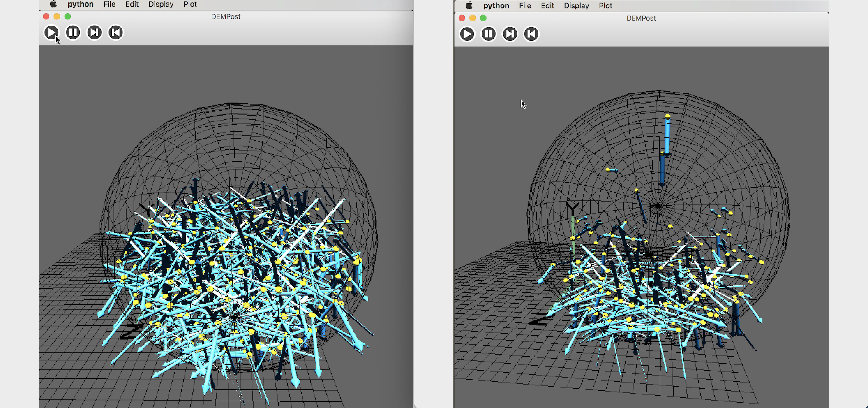Click the Y axis label in right viewport
868x408 pixels.
pos(572,209)
